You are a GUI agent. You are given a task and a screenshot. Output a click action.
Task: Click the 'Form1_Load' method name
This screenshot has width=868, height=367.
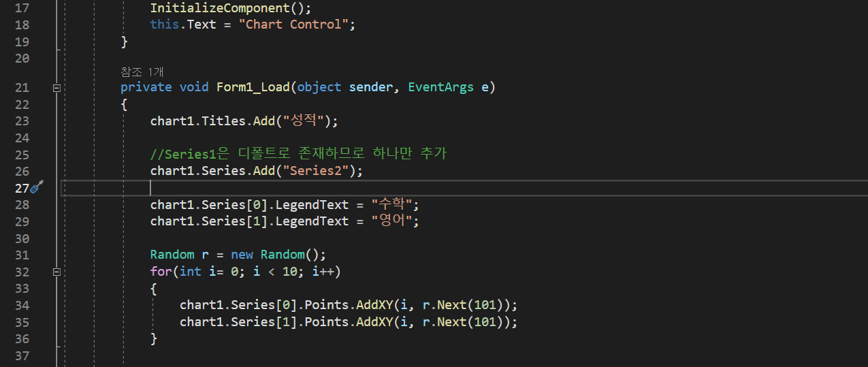pos(253,87)
